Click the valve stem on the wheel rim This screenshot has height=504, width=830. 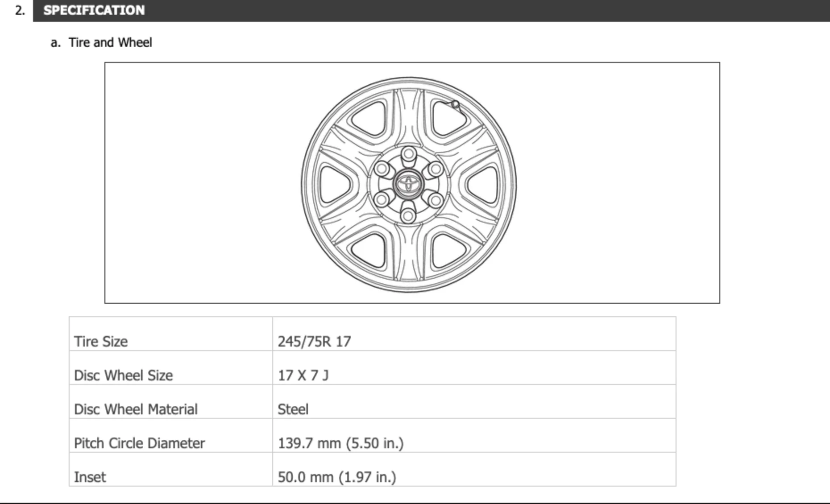(x=455, y=105)
